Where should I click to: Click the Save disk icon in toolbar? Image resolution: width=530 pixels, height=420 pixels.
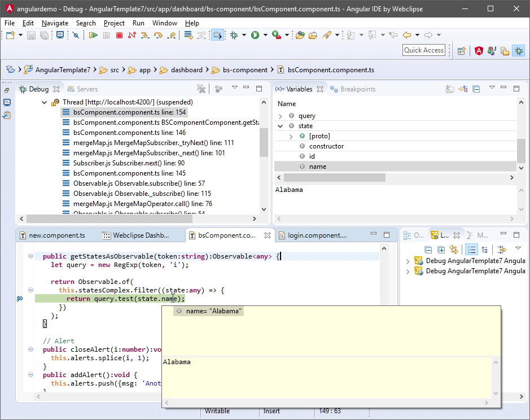pos(31,35)
